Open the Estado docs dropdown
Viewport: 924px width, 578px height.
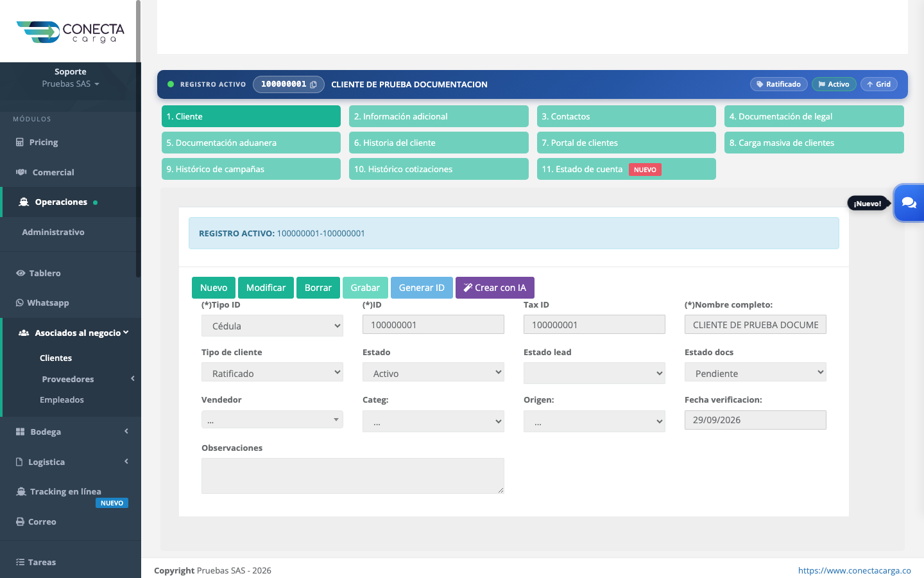(755, 373)
